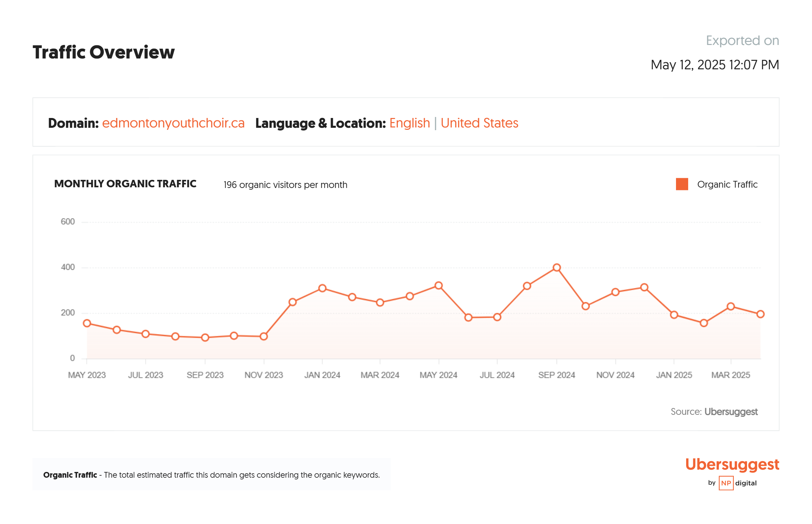This screenshot has height=524, width=812.
Task: Click the SEP 2023 axis label
Action: (x=205, y=375)
